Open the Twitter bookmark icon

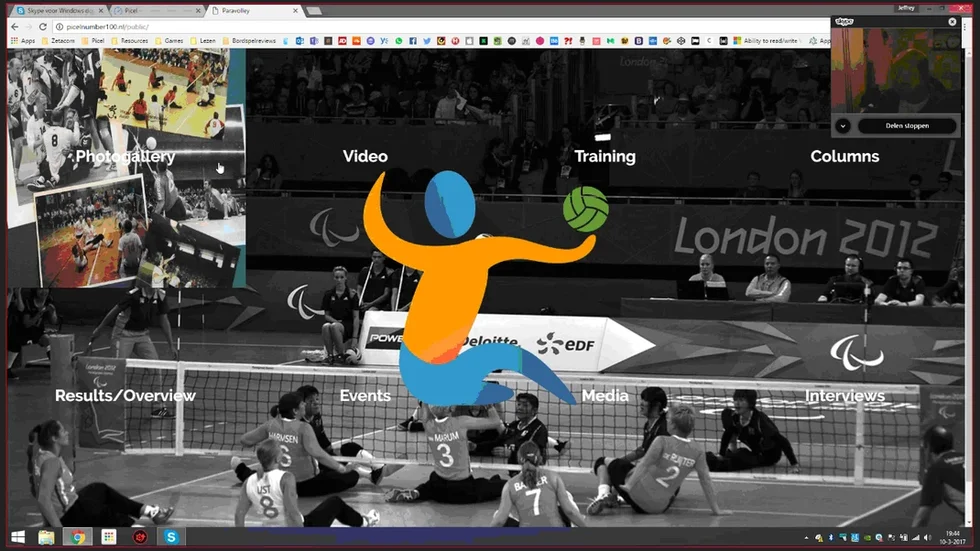427,41
